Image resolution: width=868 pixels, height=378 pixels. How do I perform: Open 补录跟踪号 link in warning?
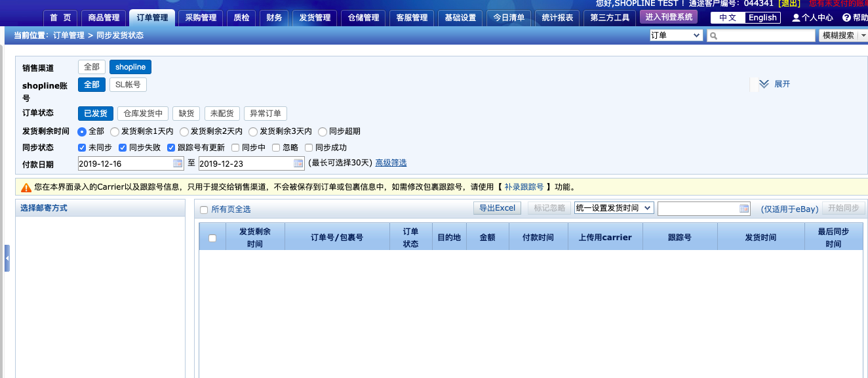pos(524,187)
